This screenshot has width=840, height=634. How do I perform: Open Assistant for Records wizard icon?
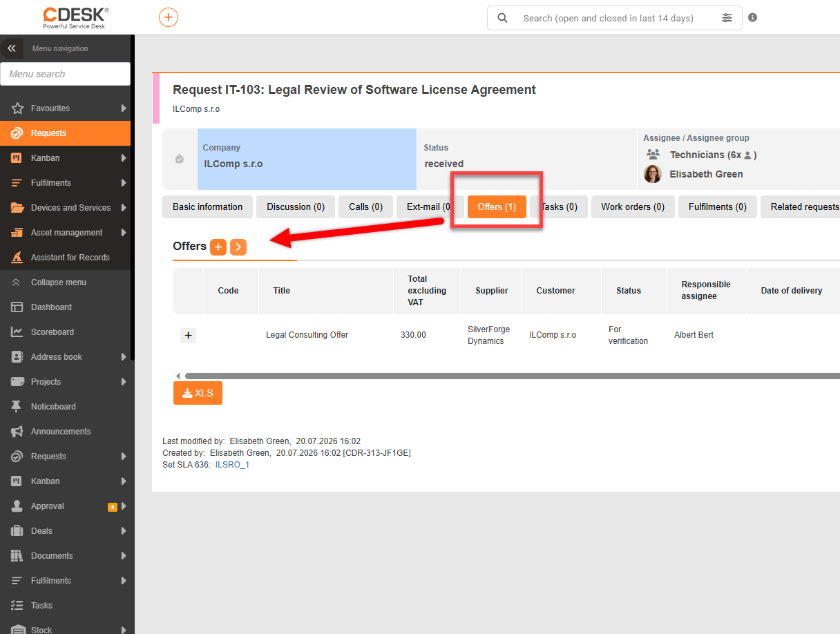coord(17,258)
